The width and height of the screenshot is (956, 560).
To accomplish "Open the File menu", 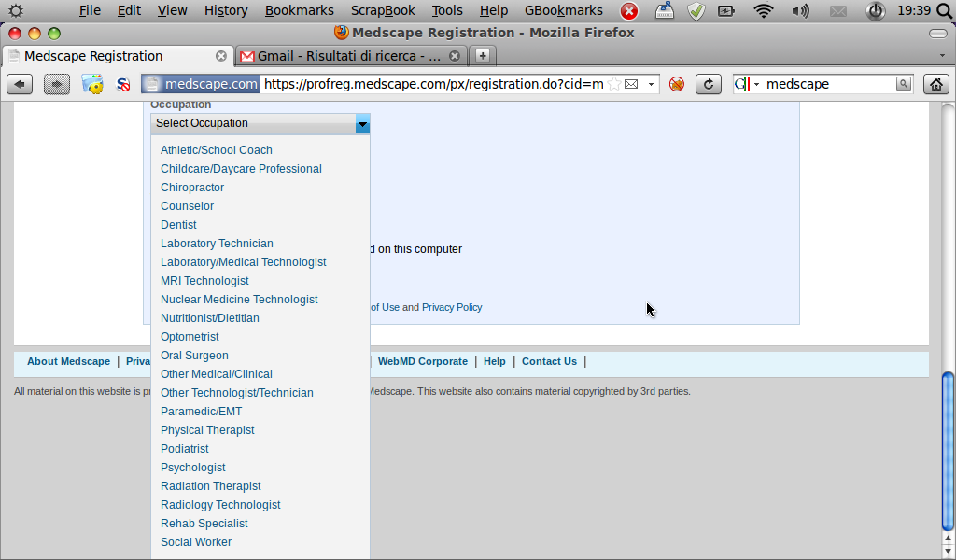I will coord(90,10).
